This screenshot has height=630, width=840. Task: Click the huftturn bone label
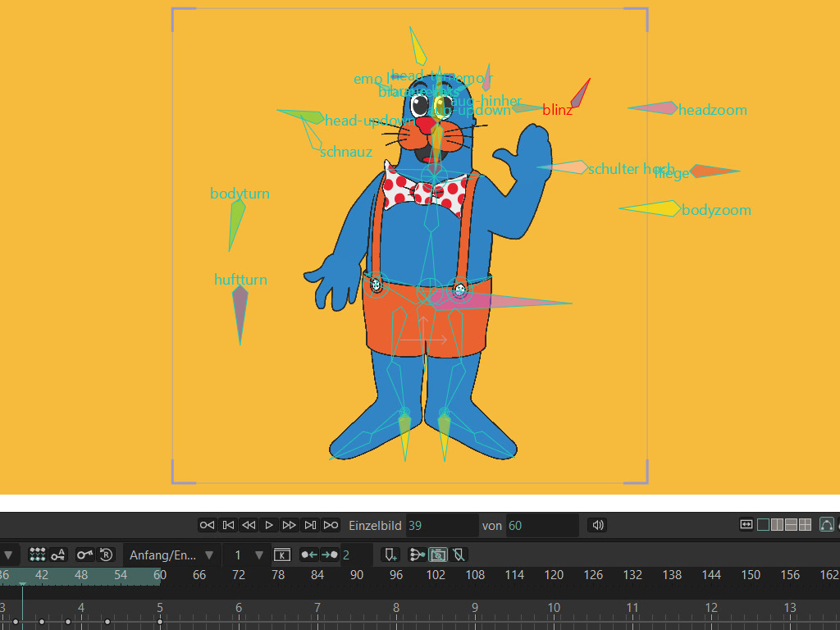click(x=240, y=280)
